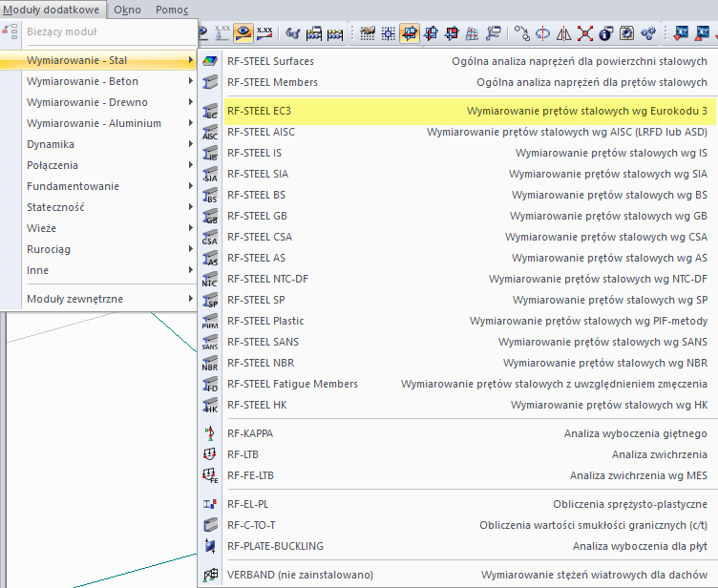Image resolution: width=718 pixels, height=588 pixels.
Task: Click RF-LTB module icon
Action: 210,454
